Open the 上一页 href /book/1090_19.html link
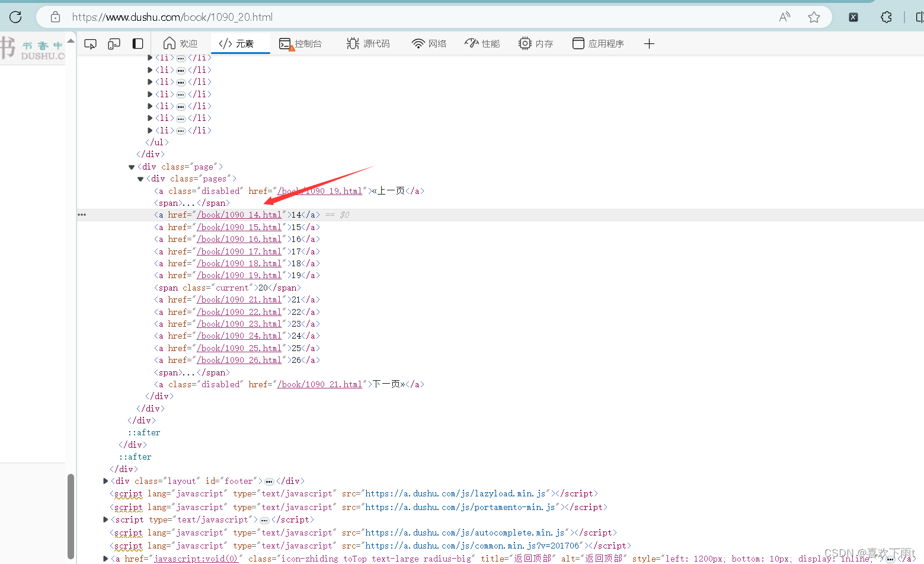 pos(320,191)
